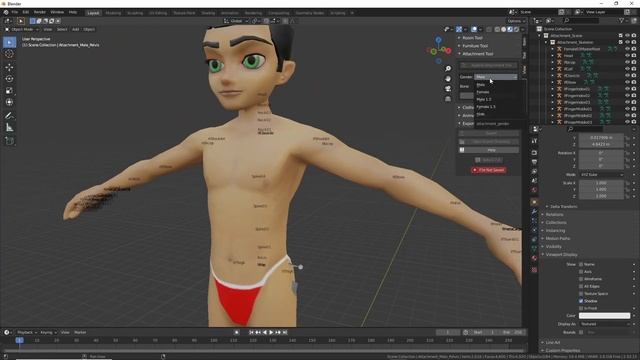
Task: Click the white object Color swatch
Action: 604,316
